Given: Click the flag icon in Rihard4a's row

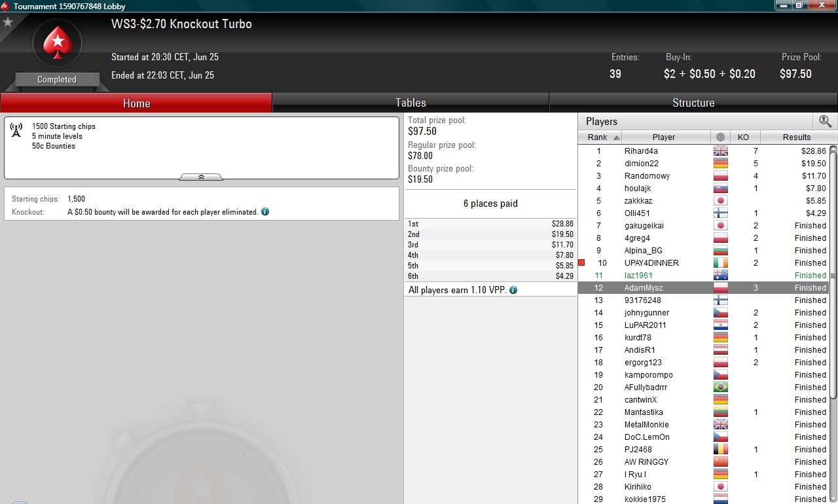Looking at the screenshot, I should 720,151.
